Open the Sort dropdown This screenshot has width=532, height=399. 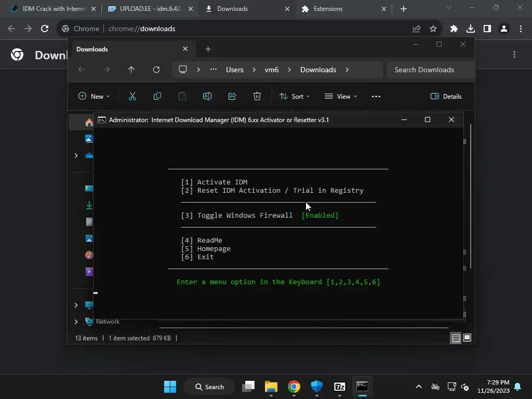[x=295, y=96]
